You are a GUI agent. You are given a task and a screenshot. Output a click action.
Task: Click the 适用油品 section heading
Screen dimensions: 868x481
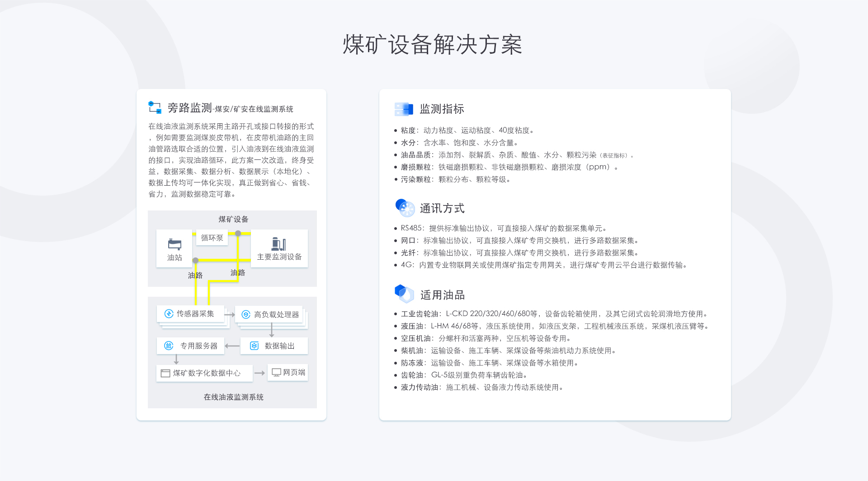pyautogui.click(x=442, y=295)
